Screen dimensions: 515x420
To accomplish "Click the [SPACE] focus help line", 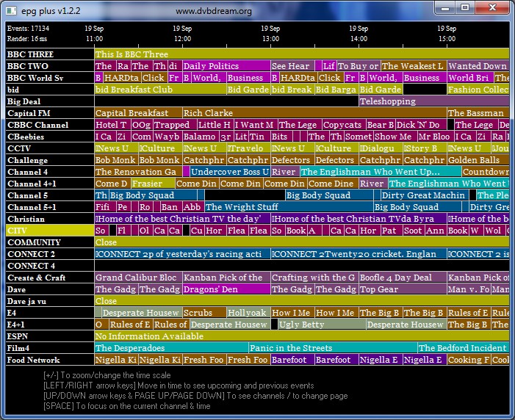I will (127, 406).
